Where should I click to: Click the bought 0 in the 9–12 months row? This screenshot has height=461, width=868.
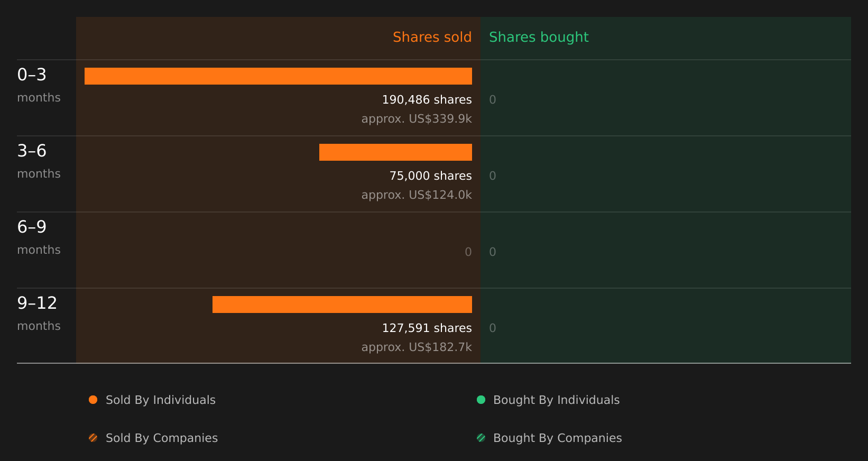tap(493, 328)
